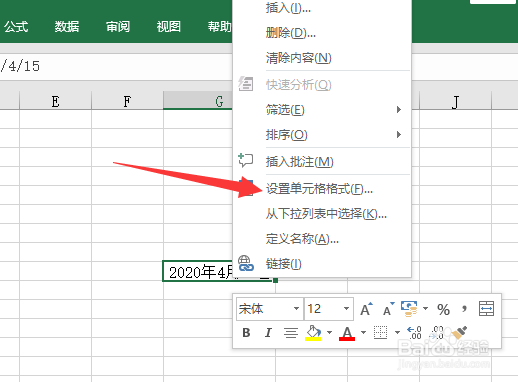The height and width of the screenshot is (382, 518).
Task: Select 从下拉列表中选择(K)... entry
Action: pos(326,214)
